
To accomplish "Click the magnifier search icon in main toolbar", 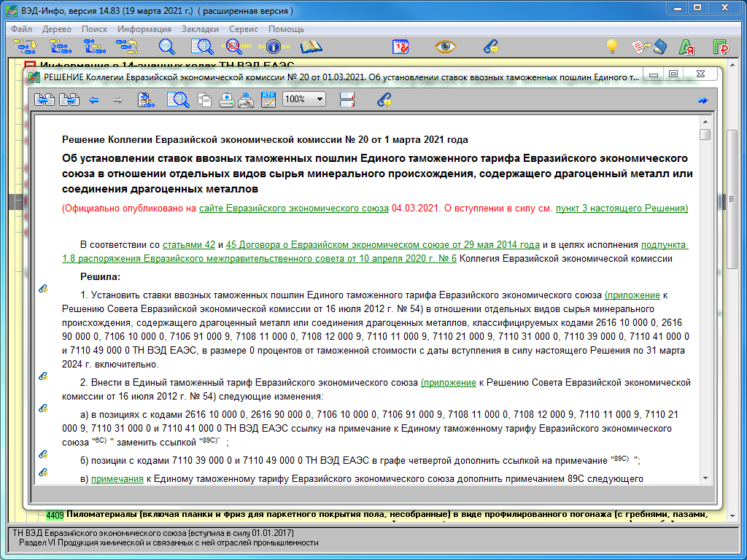I will [167, 47].
